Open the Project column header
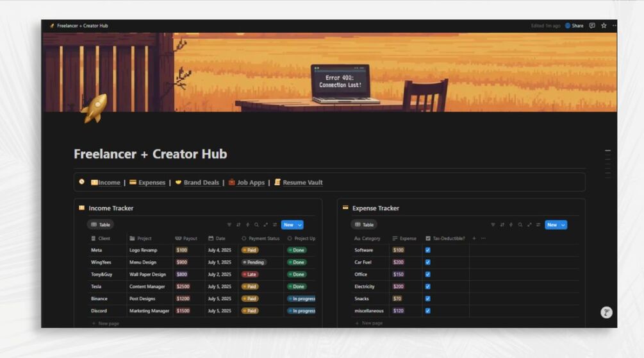 [x=140, y=239]
